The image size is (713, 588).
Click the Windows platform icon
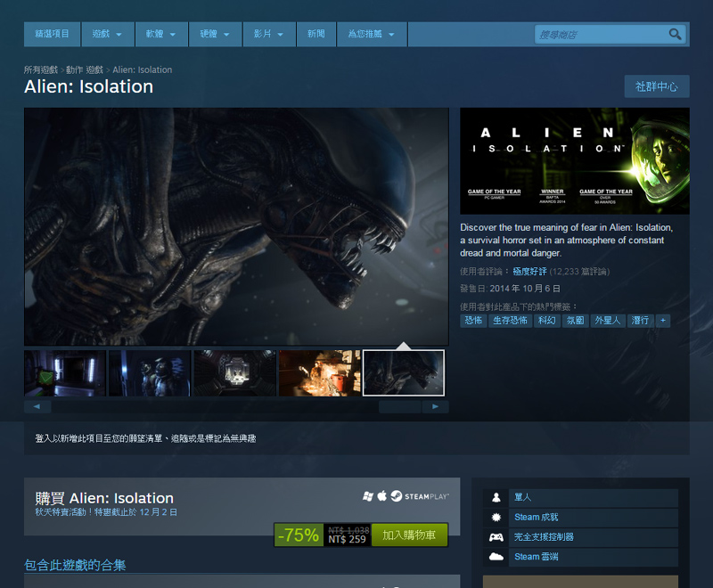click(367, 495)
